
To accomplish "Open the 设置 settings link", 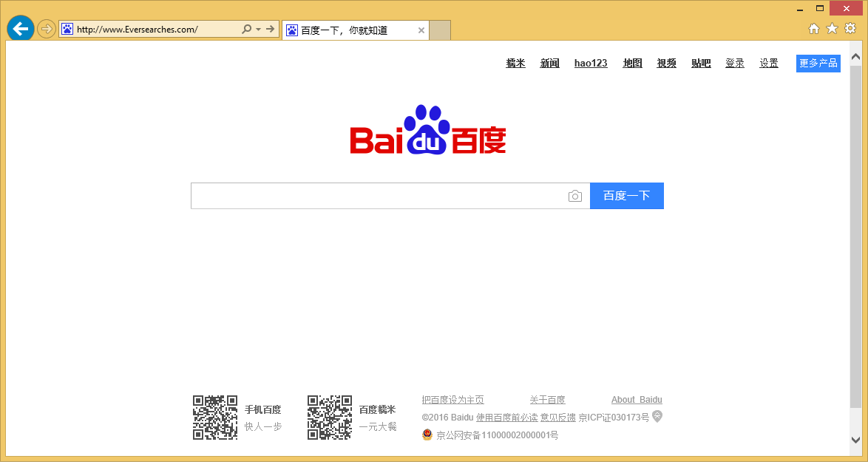I will 768,63.
